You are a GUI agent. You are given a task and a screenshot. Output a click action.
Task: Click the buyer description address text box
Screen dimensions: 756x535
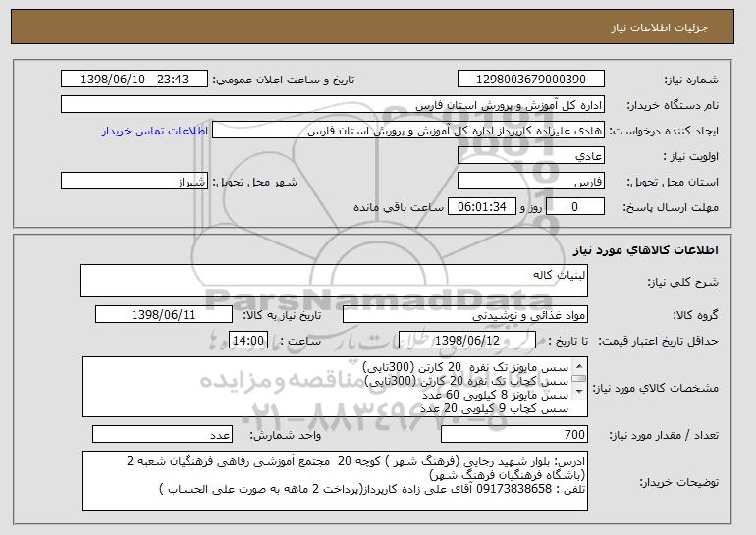(335, 481)
